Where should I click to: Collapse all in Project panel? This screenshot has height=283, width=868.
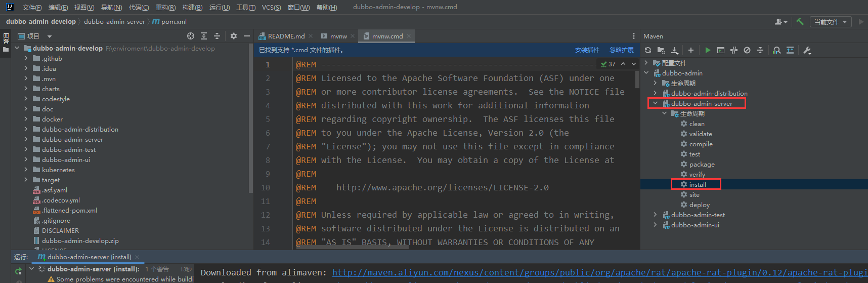217,36
